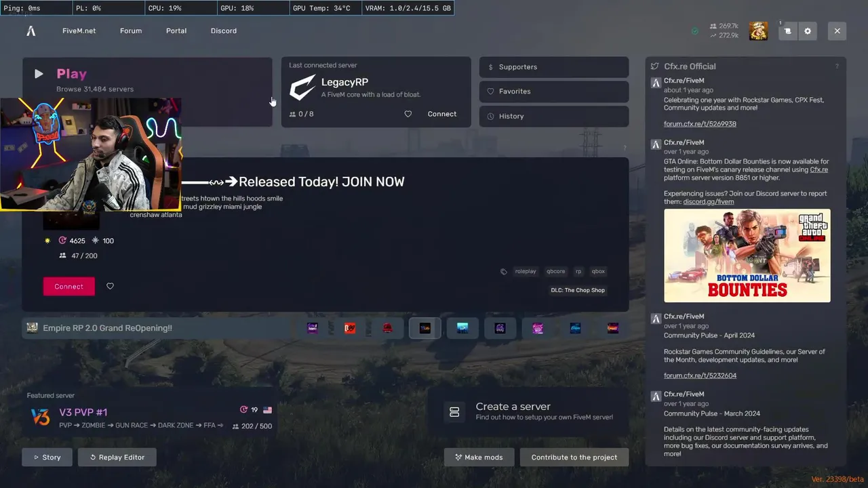Click Make mods button
This screenshot has height=488, width=868.
(479, 457)
